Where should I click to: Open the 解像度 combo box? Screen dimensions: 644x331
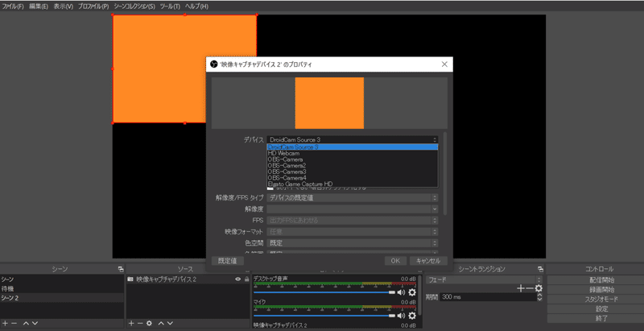pos(353,209)
